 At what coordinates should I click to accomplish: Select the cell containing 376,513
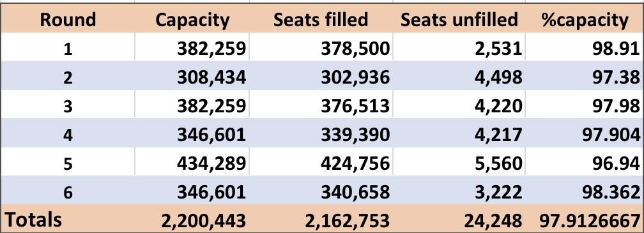(x=321, y=104)
